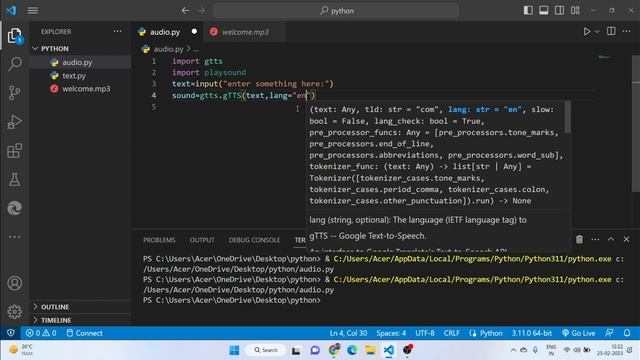
Task: Open File Explorer from the taskbar
Action: [370, 350]
